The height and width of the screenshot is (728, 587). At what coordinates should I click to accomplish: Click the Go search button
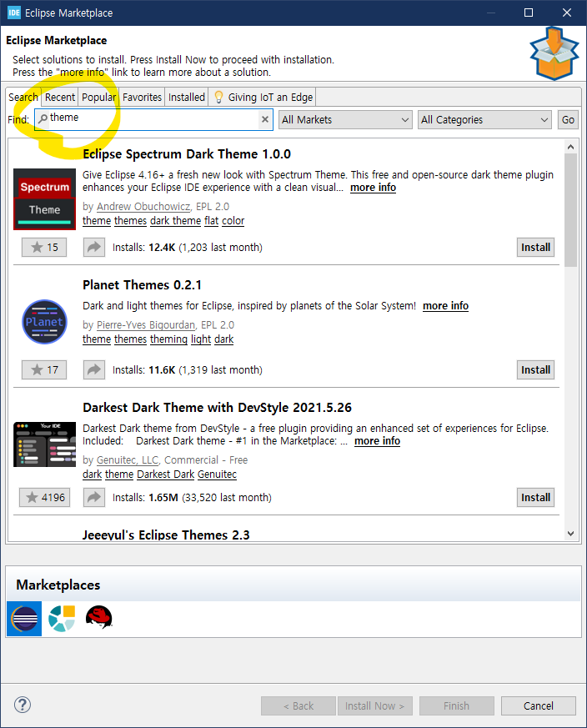point(568,120)
